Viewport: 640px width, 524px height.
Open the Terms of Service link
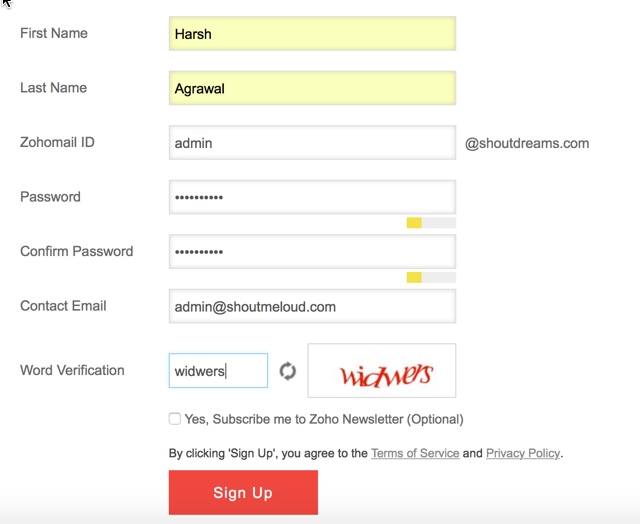click(415, 453)
